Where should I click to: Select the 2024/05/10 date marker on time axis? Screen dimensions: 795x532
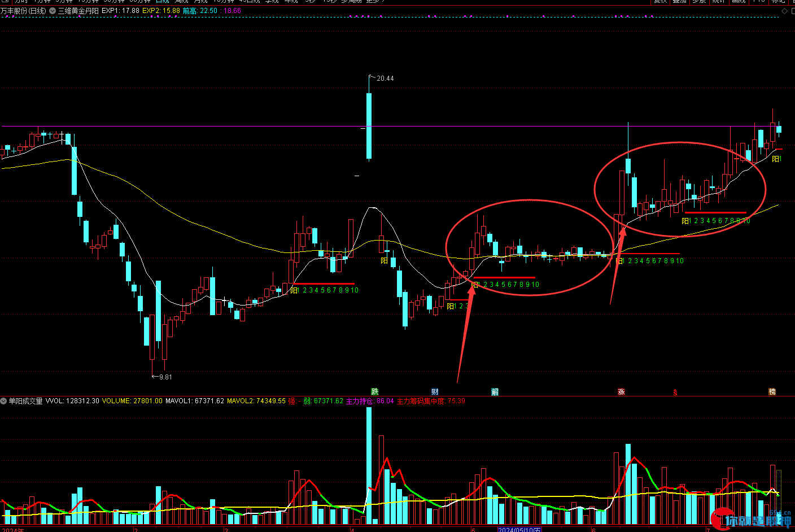[519, 529]
